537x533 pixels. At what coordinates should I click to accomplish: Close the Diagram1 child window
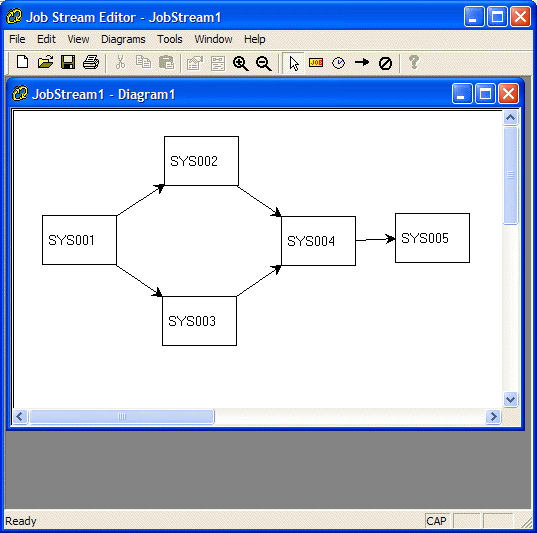tap(508, 94)
